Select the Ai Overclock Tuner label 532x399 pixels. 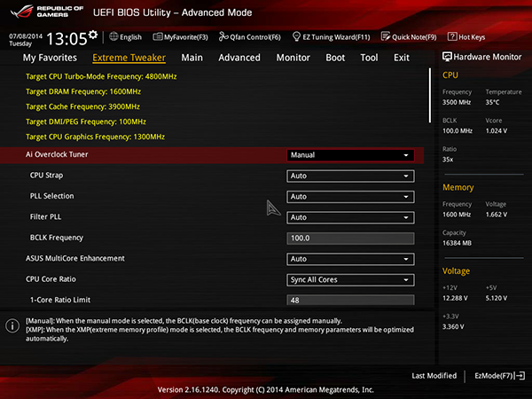click(57, 154)
